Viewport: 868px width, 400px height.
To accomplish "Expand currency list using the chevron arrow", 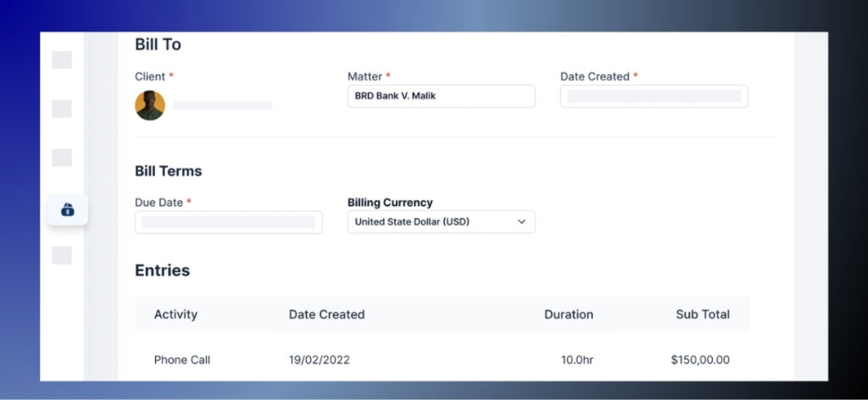I will [x=521, y=222].
